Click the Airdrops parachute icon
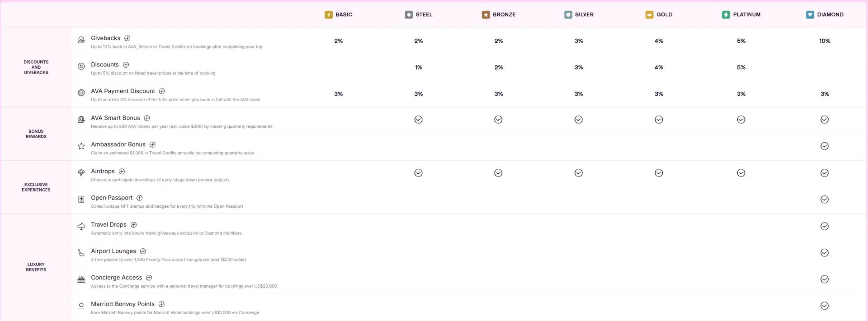The image size is (868, 321). pyautogui.click(x=81, y=173)
